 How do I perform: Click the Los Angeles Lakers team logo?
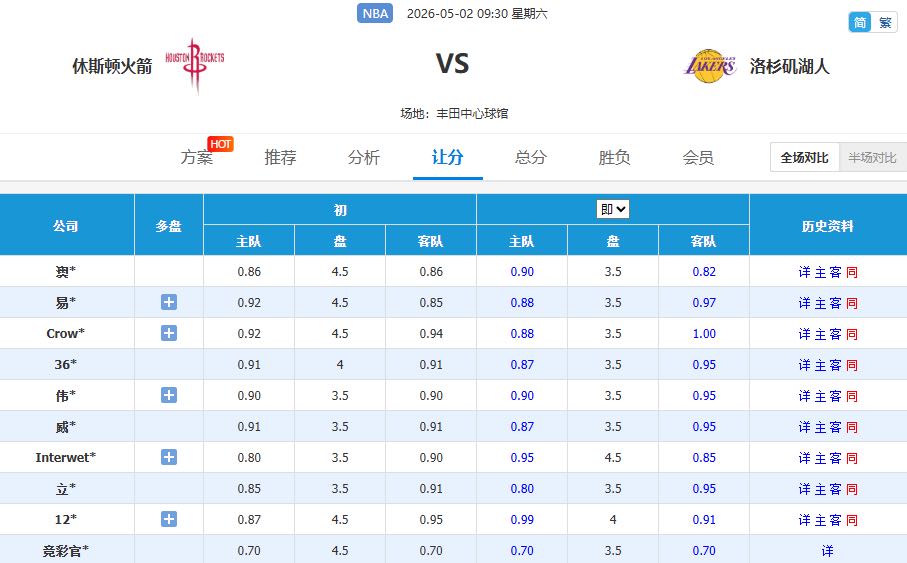point(710,66)
